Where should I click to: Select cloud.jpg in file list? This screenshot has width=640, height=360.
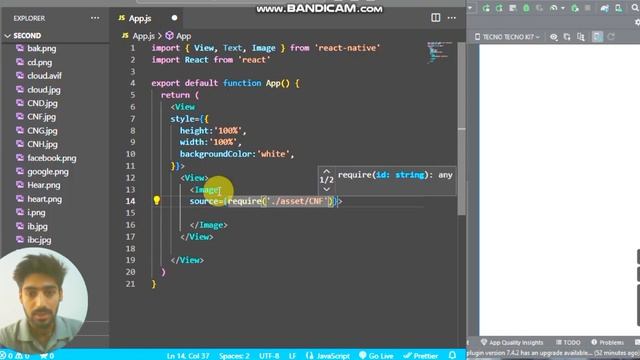click(44, 90)
